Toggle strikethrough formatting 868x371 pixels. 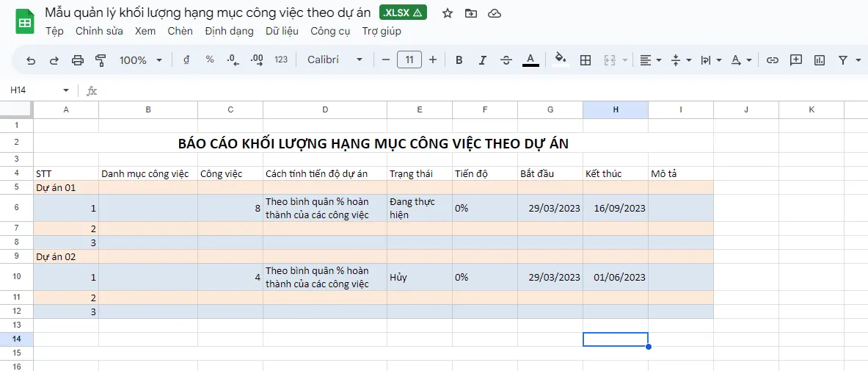pos(506,60)
